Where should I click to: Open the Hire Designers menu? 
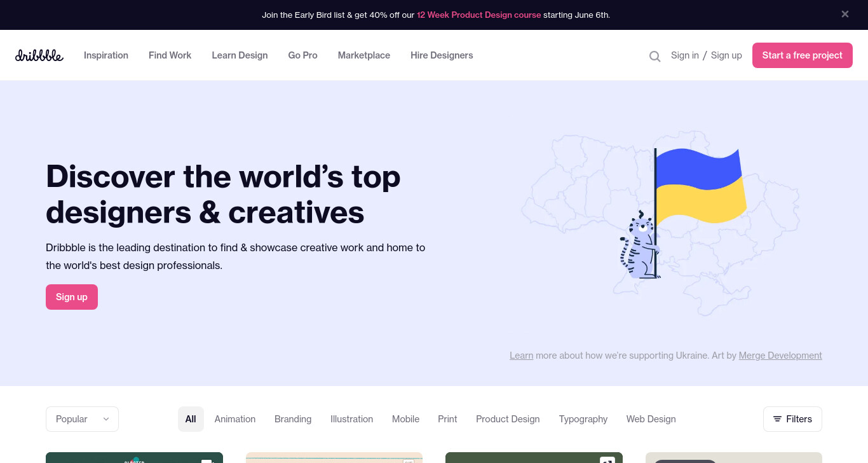[442, 55]
